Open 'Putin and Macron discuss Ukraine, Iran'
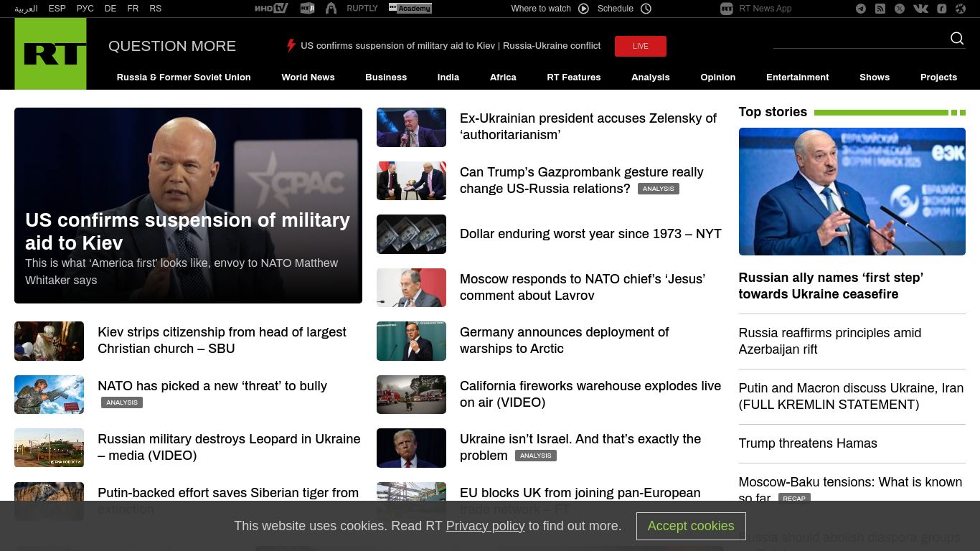980x551 pixels. pyautogui.click(x=851, y=396)
